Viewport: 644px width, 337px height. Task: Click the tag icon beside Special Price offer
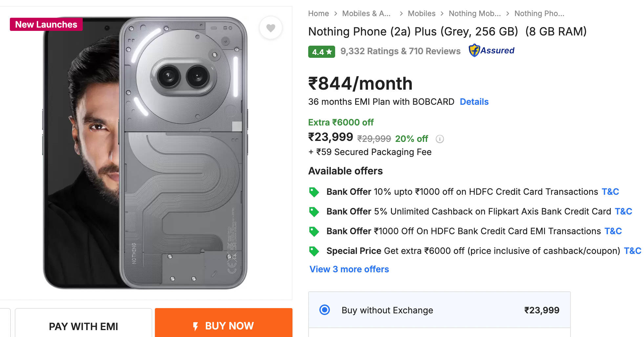tap(314, 251)
